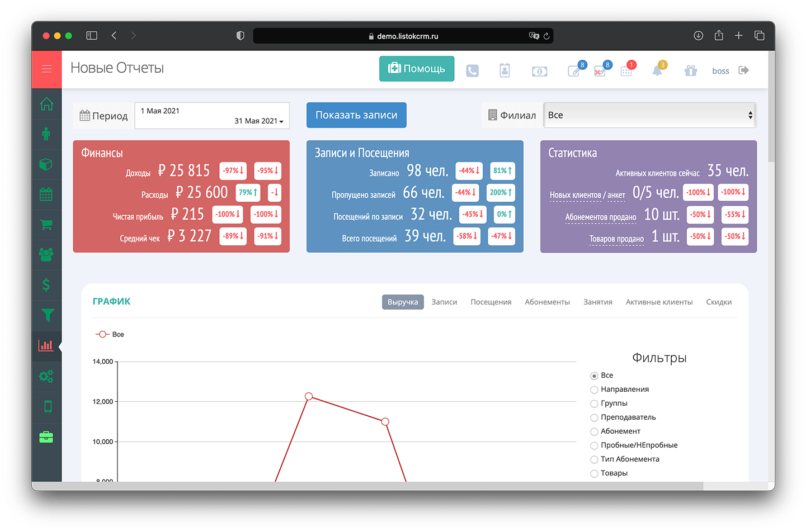Go back with Safari's back arrow
Screen dimensions: 806x532
click(114, 36)
